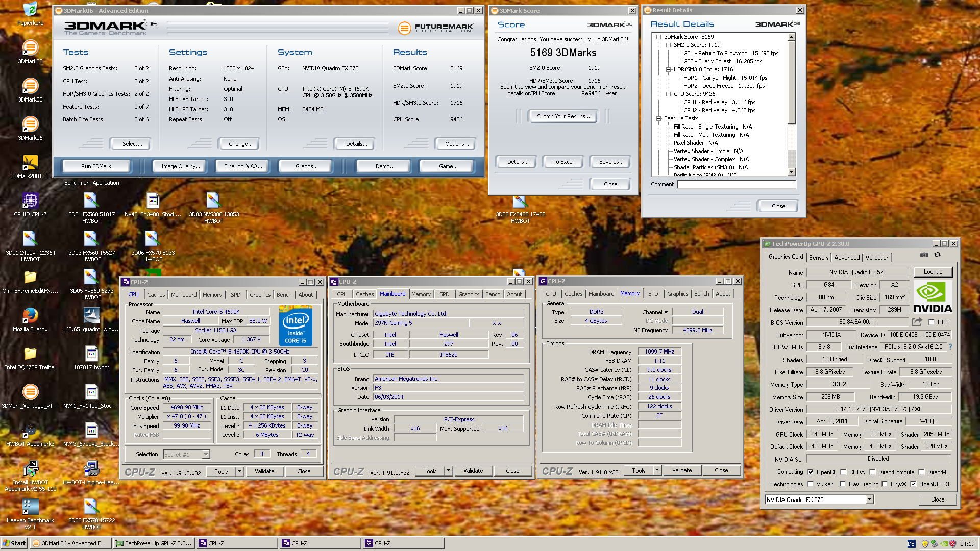Toggle the OpenCL checkbox in GPU-Z
Image resolution: width=980 pixels, height=551 pixels.
(x=811, y=472)
